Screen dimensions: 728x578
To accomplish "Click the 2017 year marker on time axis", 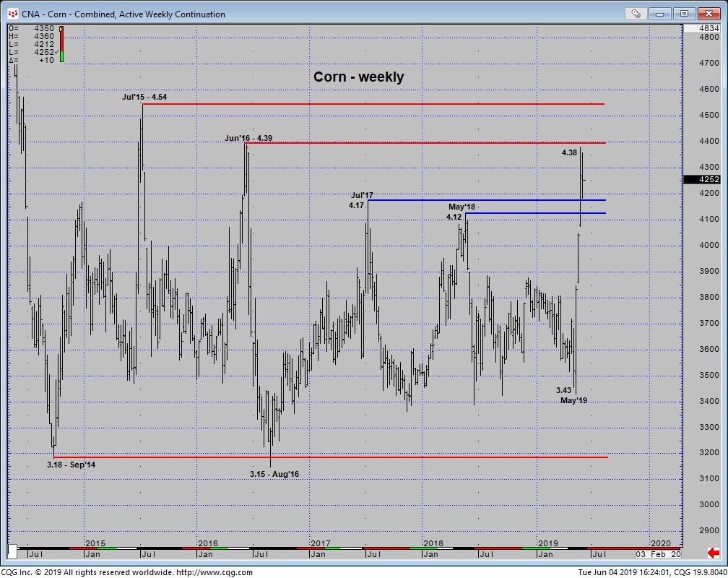I will coord(320,543).
